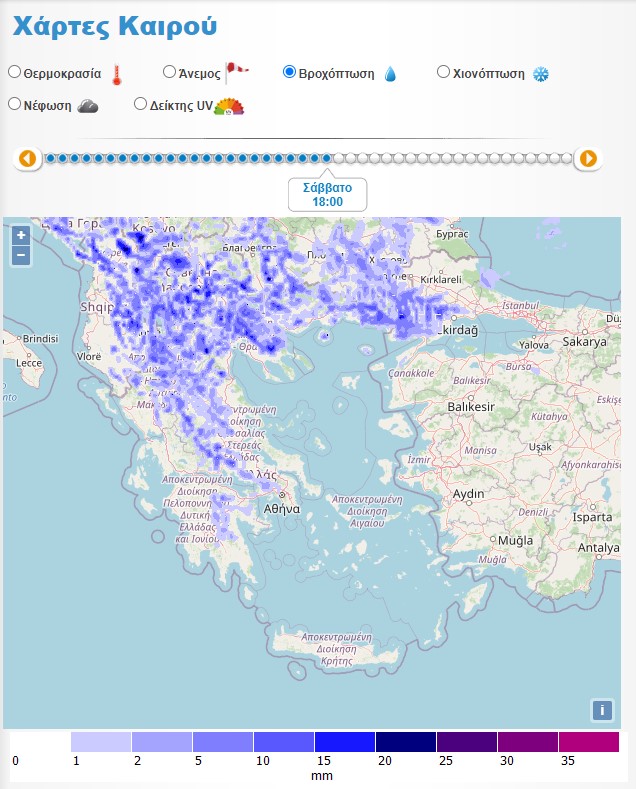The height and width of the screenshot is (789, 636).
Task: Click the gray cloud icon
Action: [88, 106]
